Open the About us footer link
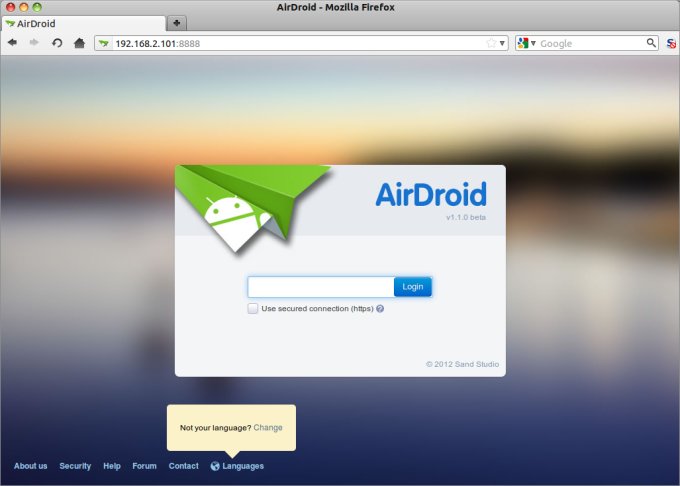680x486 pixels. point(30,466)
